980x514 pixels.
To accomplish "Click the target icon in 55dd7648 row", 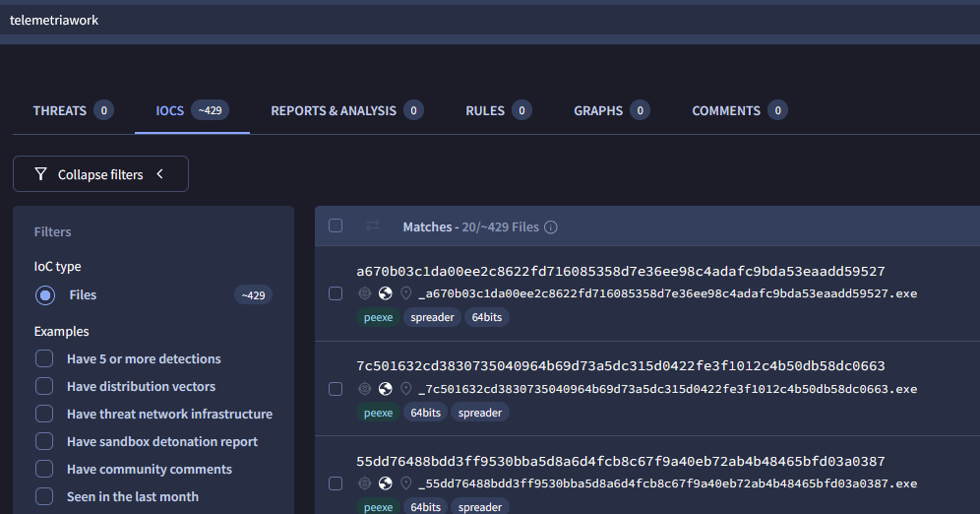I will point(364,482).
